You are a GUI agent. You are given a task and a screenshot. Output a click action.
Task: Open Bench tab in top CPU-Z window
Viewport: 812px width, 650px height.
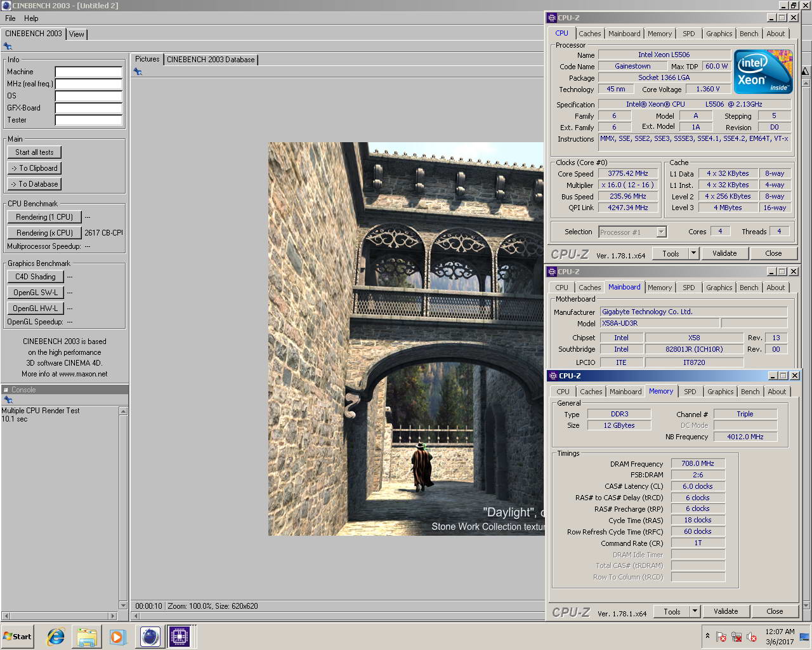click(749, 34)
